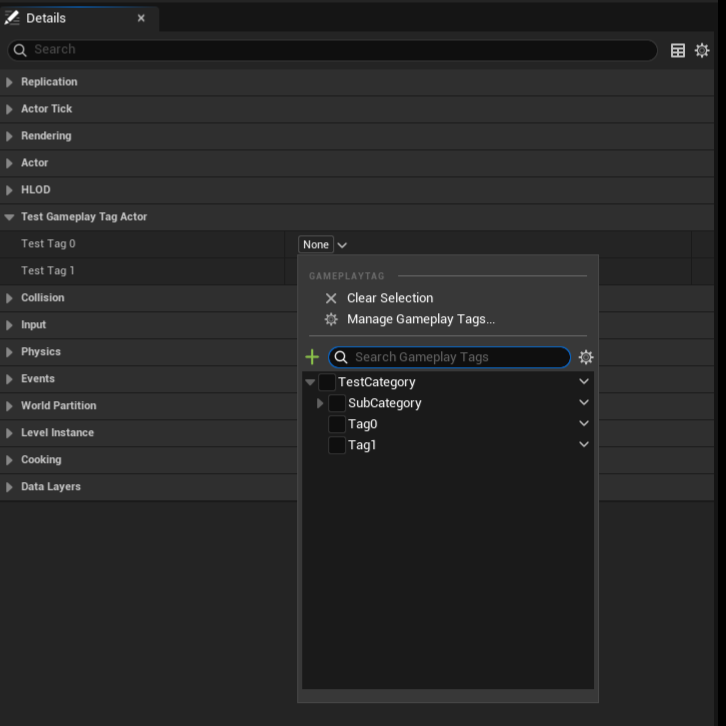The width and height of the screenshot is (726, 726).
Task: Expand the Actor Tick section
Action: [x=9, y=109]
